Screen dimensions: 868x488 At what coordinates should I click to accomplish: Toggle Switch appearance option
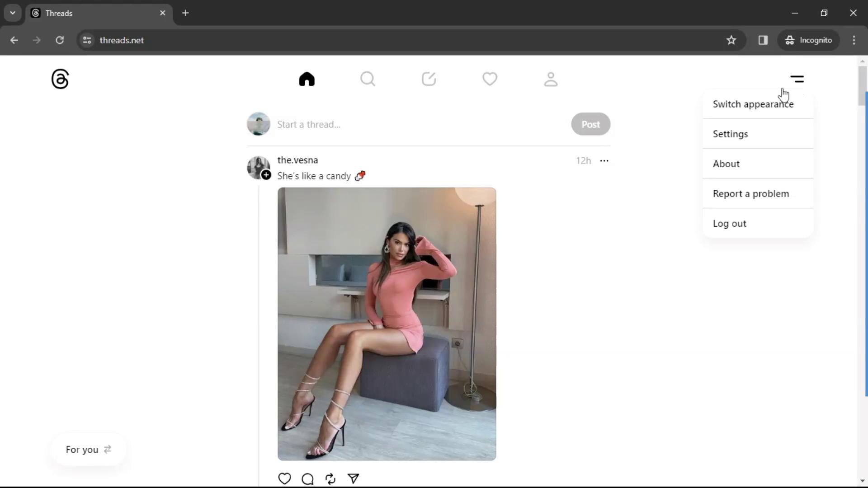(x=754, y=103)
